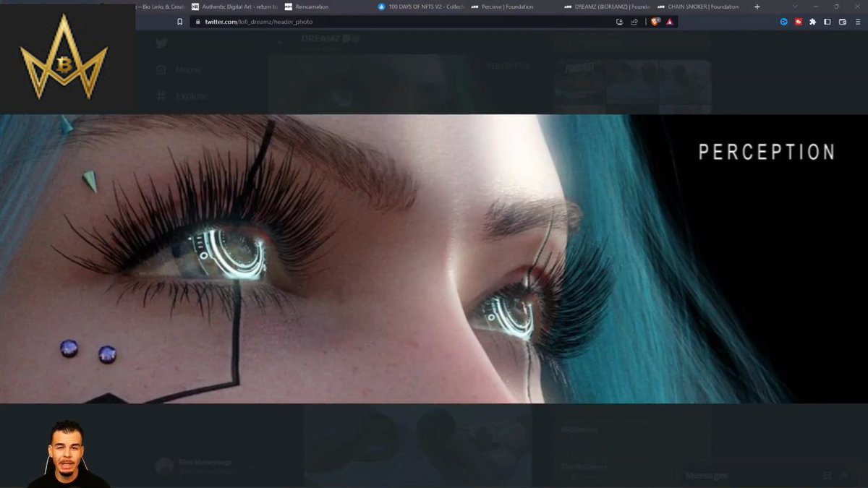868x488 pixels.
Task: Open the Brave wallet icon
Action: (x=843, y=22)
